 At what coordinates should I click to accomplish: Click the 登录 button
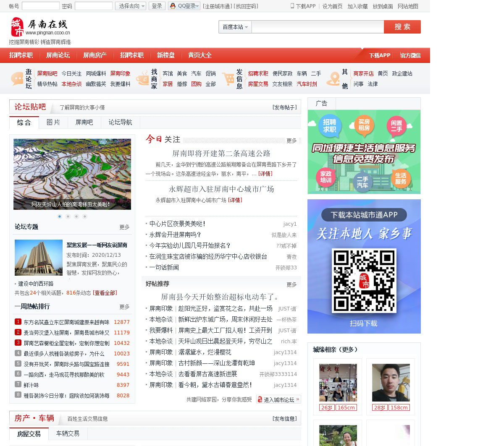tap(157, 6)
